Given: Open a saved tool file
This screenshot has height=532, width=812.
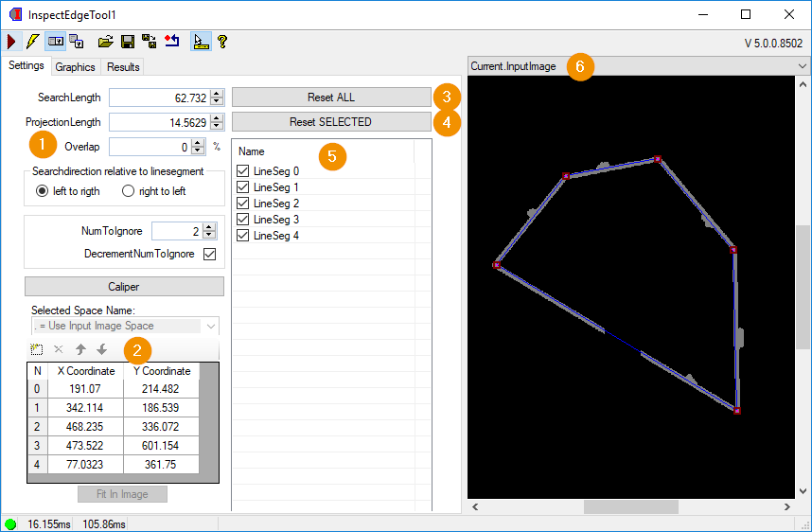Looking at the screenshot, I should coord(106,42).
